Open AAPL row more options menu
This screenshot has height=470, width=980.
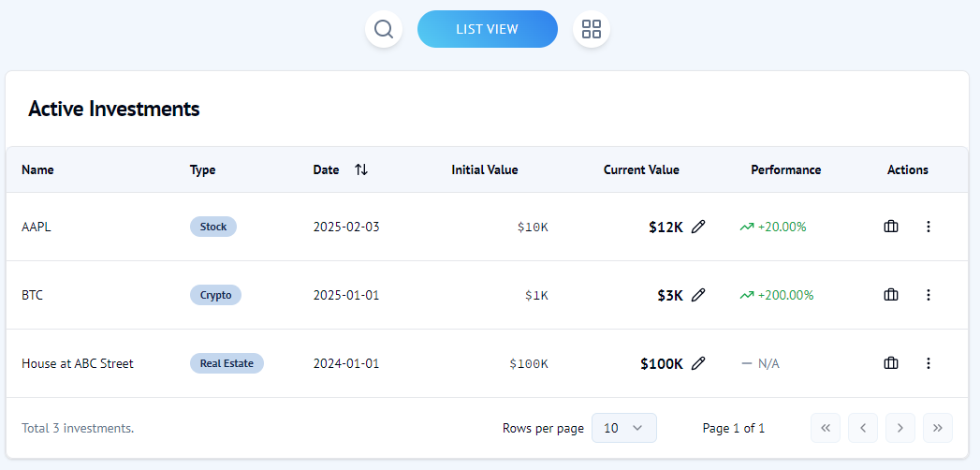pos(929,227)
